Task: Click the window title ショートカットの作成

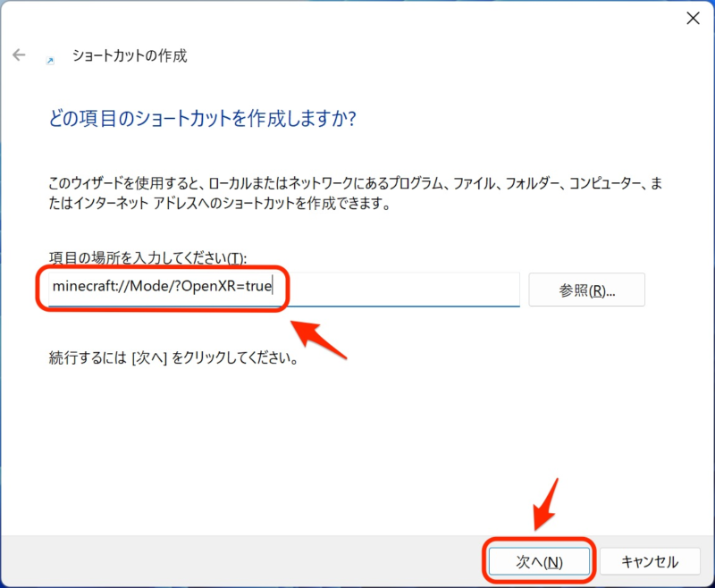Action: tap(130, 55)
